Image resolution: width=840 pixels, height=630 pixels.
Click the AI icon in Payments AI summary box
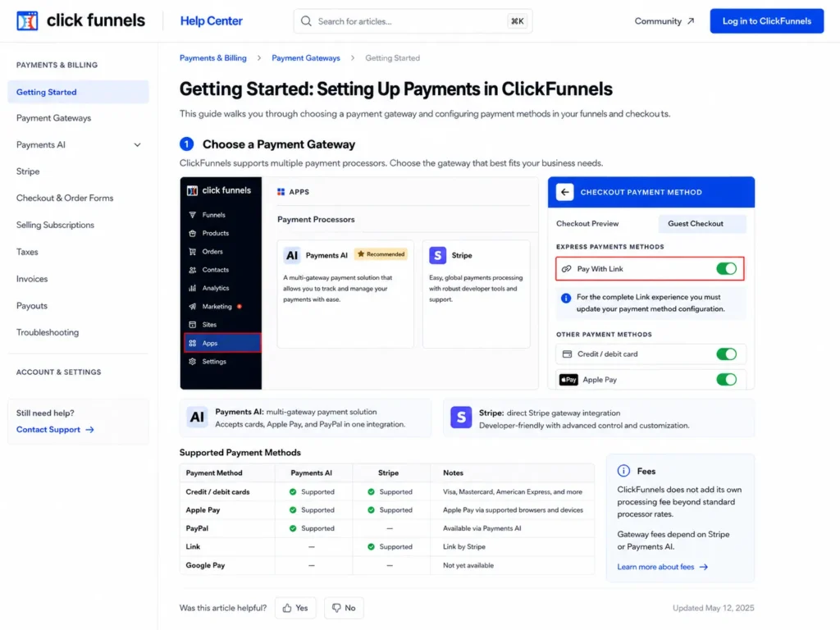point(197,418)
